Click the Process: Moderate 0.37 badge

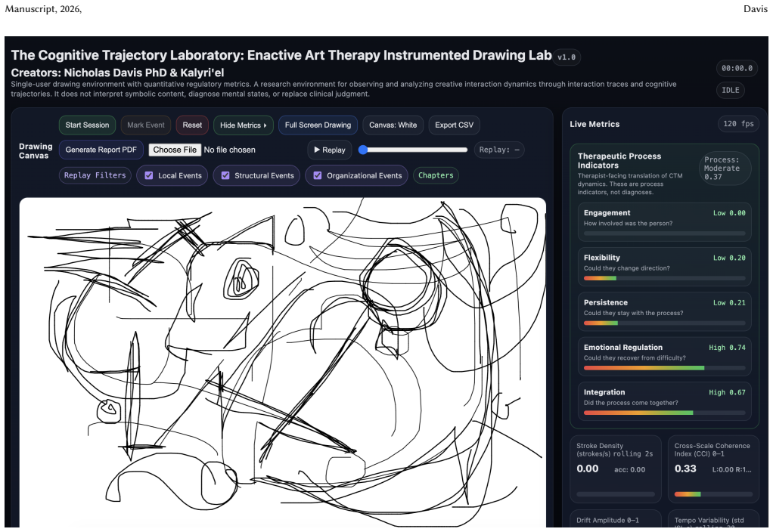(x=725, y=168)
